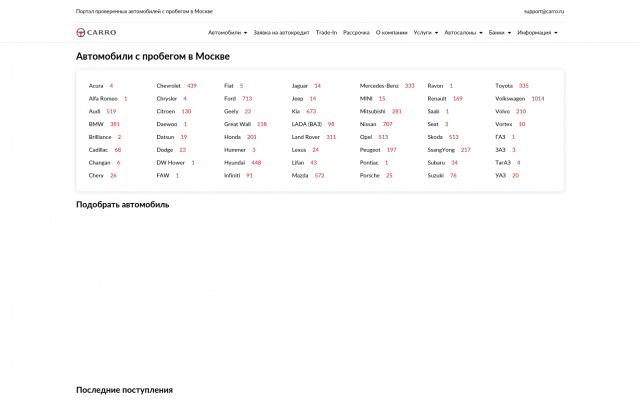Click the CARRO logo
Image resolution: width=640 pixels, height=400 pixels.
pyautogui.click(x=96, y=32)
